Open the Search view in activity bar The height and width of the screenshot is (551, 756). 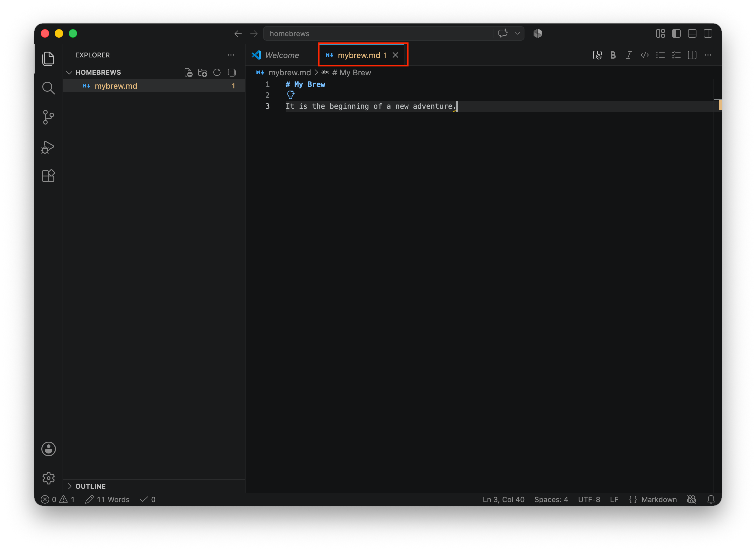click(48, 88)
